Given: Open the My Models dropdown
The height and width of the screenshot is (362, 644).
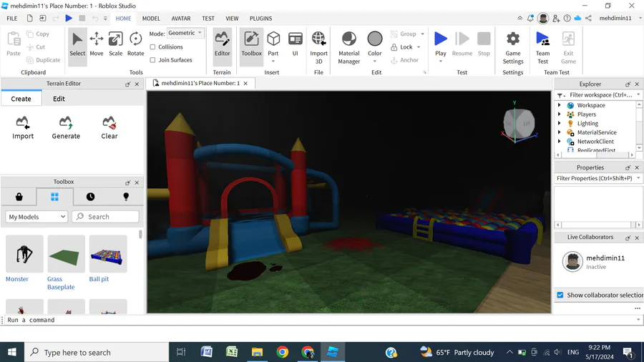Looking at the screenshot, I should 36,217.
